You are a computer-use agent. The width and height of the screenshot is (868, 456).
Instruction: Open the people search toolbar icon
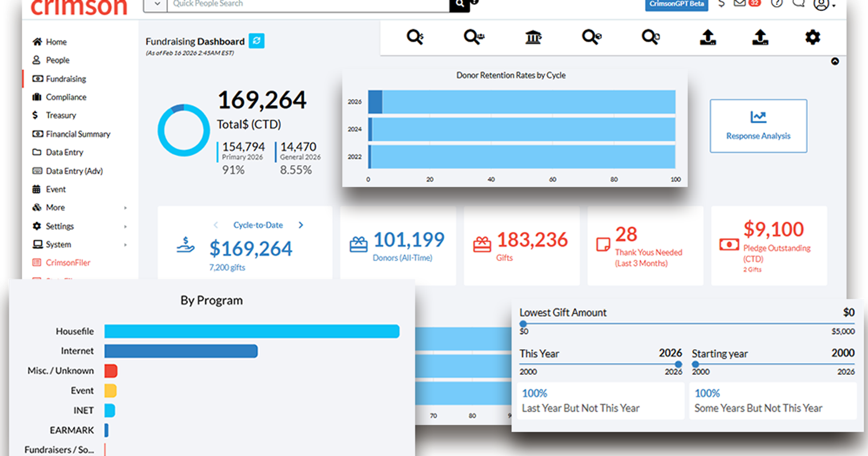(474, 37)
